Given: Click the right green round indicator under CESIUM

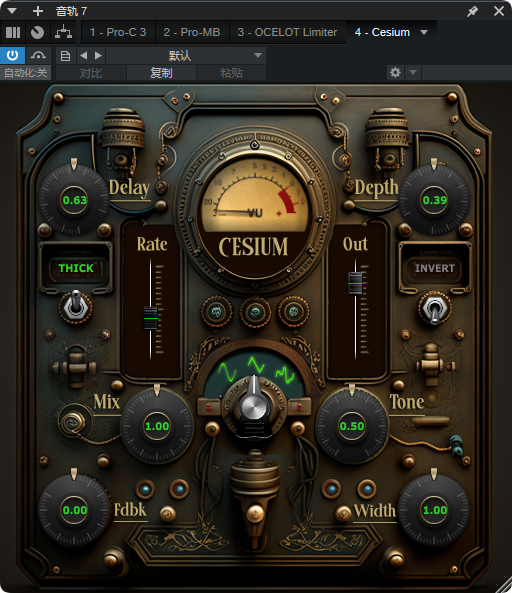Looking at the screenshot, I should (294, 312).
